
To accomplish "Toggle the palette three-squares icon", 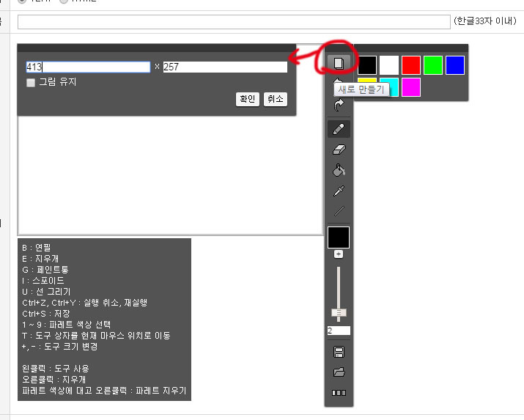I will 339,393.
